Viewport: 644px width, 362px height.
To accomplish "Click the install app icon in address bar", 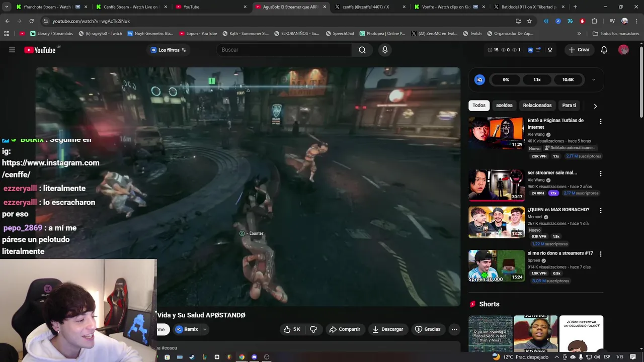I will (x=518, y=21).
